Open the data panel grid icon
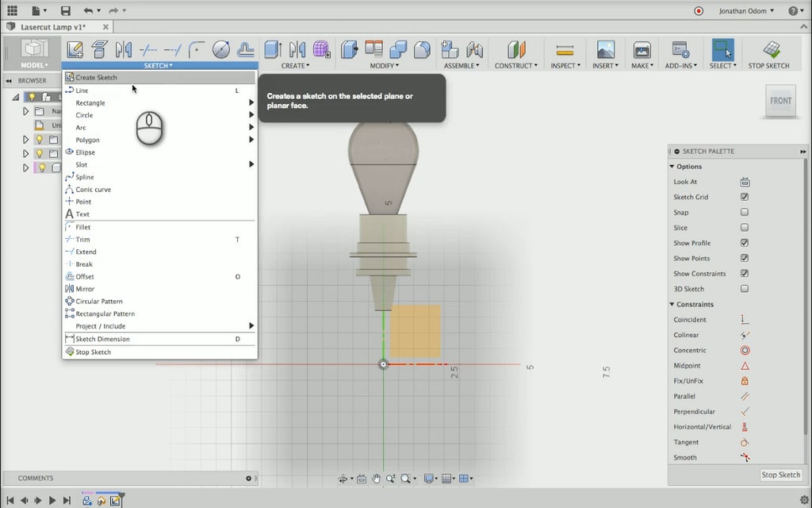 pyautogui.click(x=12, y=11)
